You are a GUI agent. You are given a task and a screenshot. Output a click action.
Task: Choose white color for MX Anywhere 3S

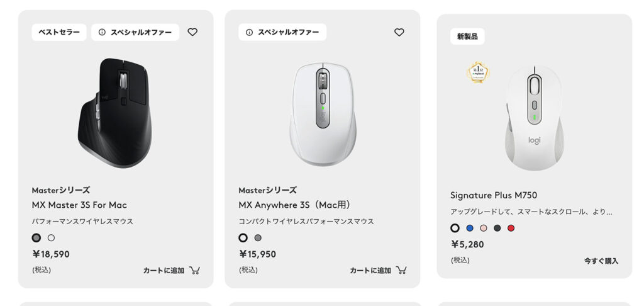(x=243, y=238)
